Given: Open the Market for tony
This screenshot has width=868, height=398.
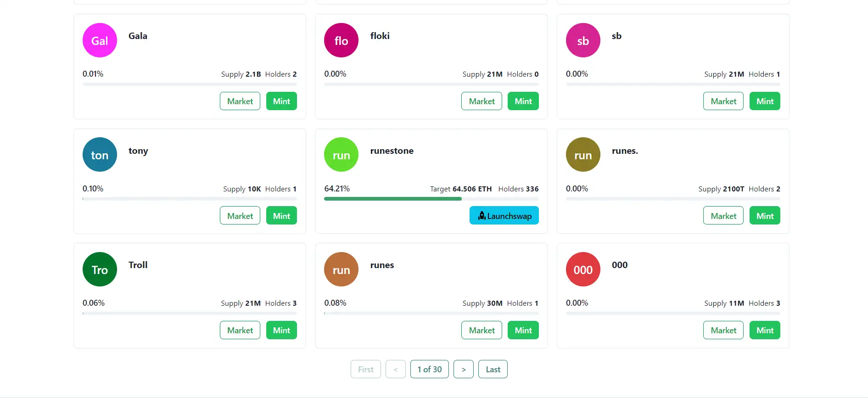Looking at the screenshot, I should point(240,216).
